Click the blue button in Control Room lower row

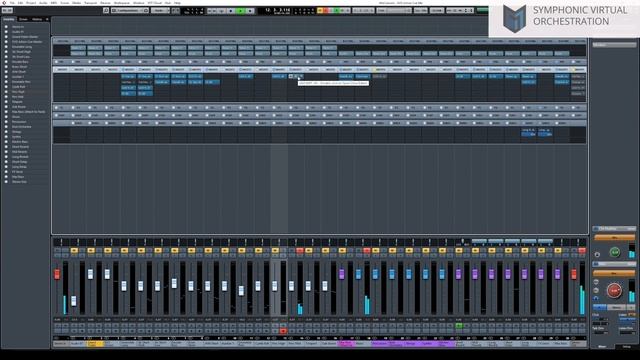599,307
